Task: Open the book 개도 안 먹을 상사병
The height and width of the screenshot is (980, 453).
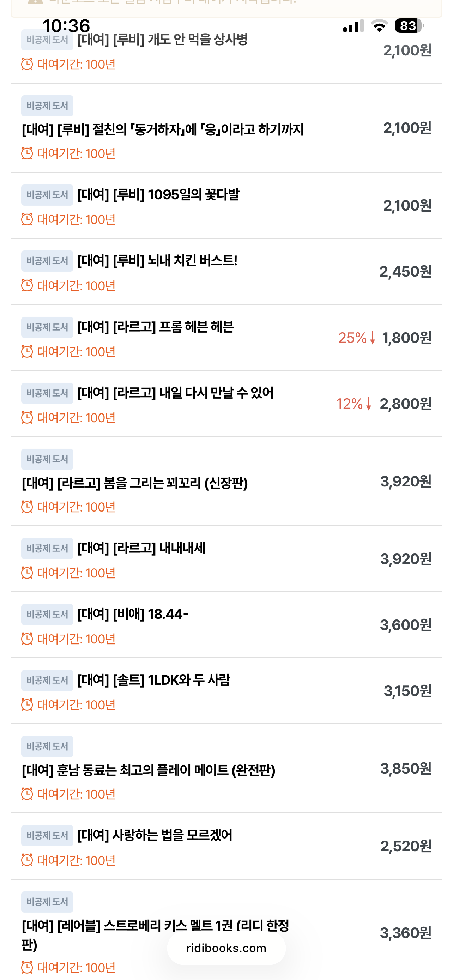Action: (162, 40)
